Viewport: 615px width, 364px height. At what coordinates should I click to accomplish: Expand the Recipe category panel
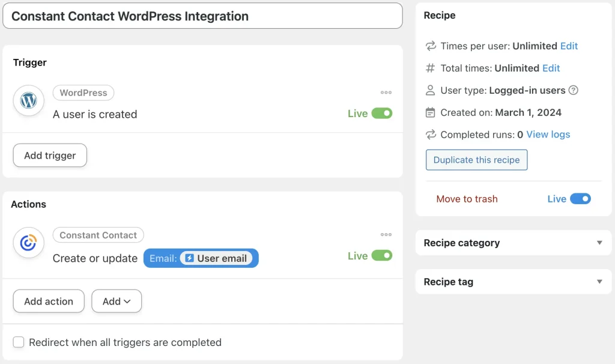point(599,243)
